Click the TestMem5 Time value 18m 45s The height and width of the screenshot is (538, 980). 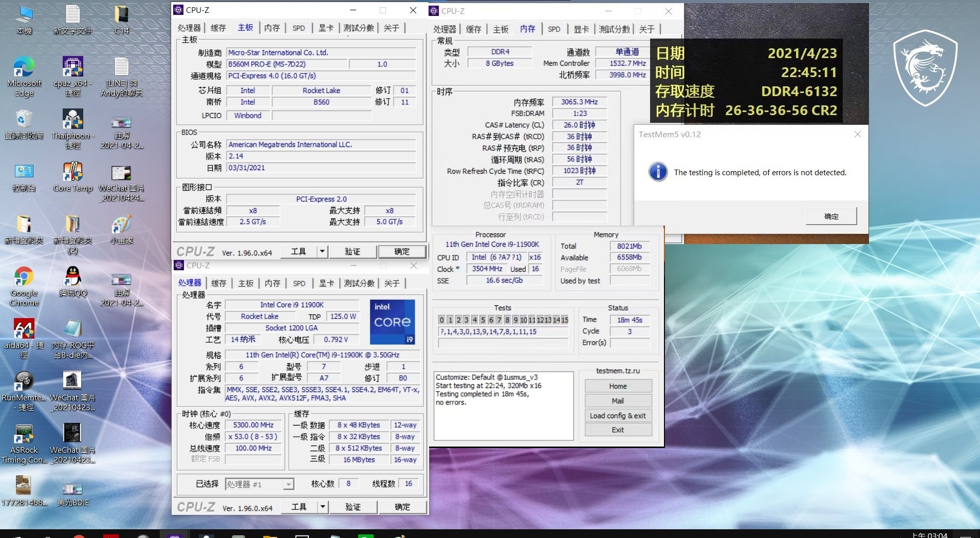click(x=630, y=320)
